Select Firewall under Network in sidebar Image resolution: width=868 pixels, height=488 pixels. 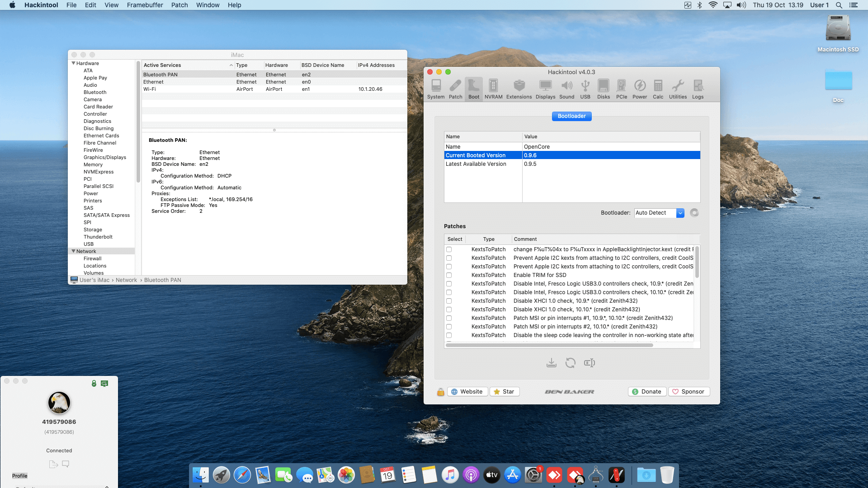[92, 258]
